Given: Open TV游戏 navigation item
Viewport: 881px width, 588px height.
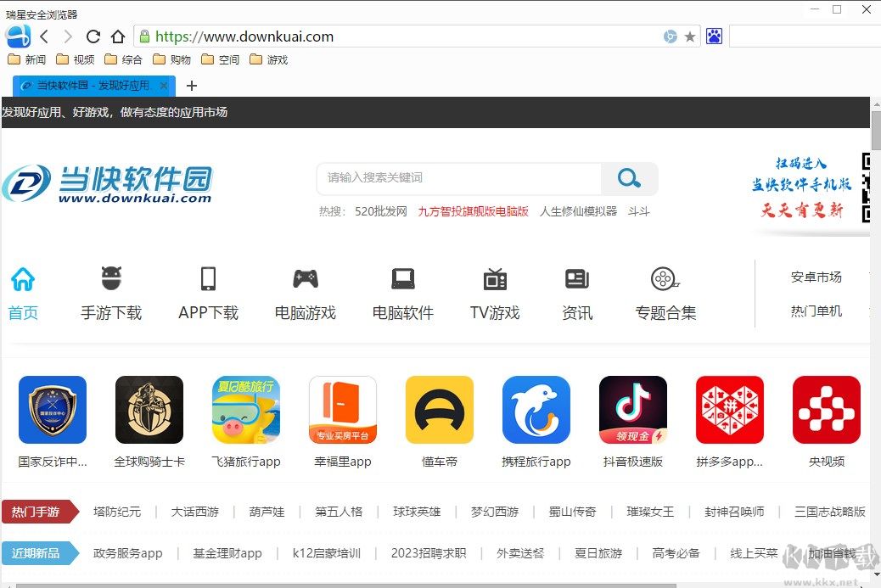Looking at the screenshot, I should coord(495,294).
